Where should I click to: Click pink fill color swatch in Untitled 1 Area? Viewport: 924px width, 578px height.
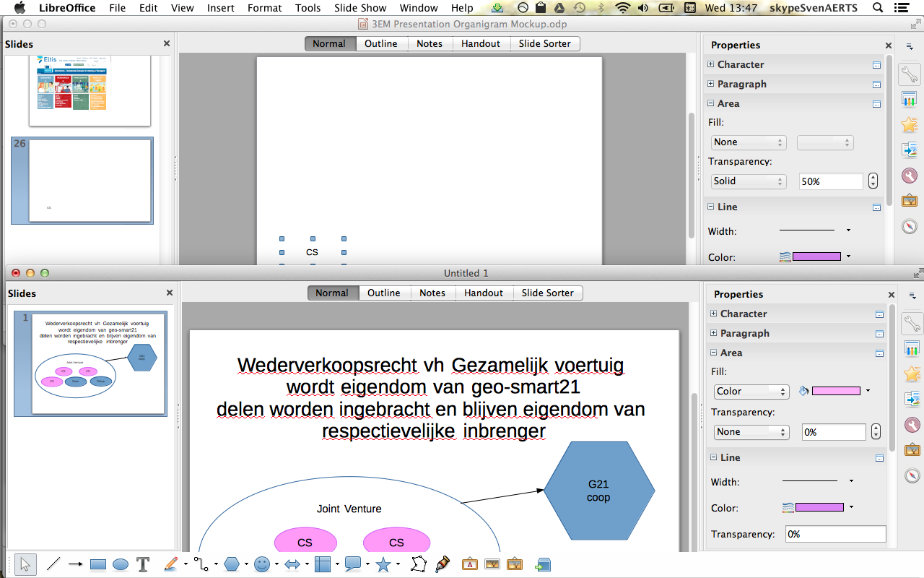point(836,391)
